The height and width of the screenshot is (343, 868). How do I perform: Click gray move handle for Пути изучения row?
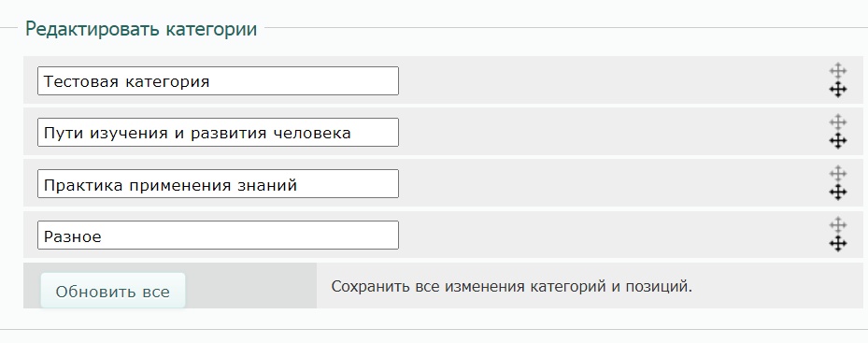pos(838,121)
